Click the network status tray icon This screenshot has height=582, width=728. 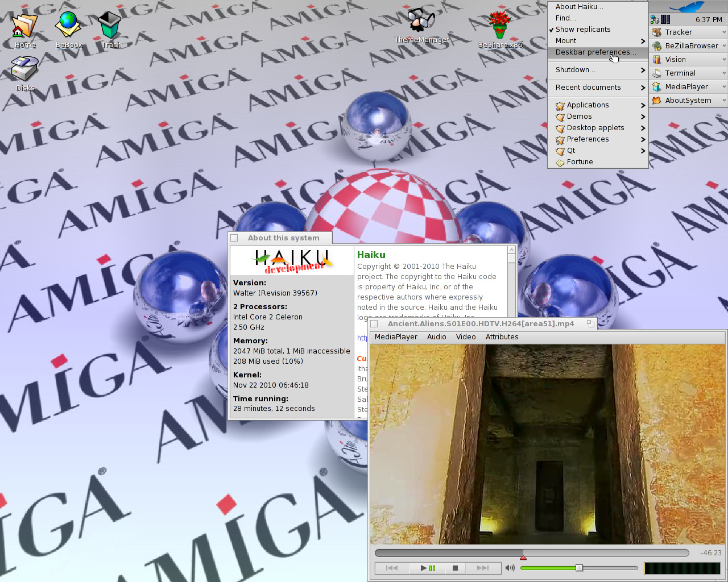(655, 19)
